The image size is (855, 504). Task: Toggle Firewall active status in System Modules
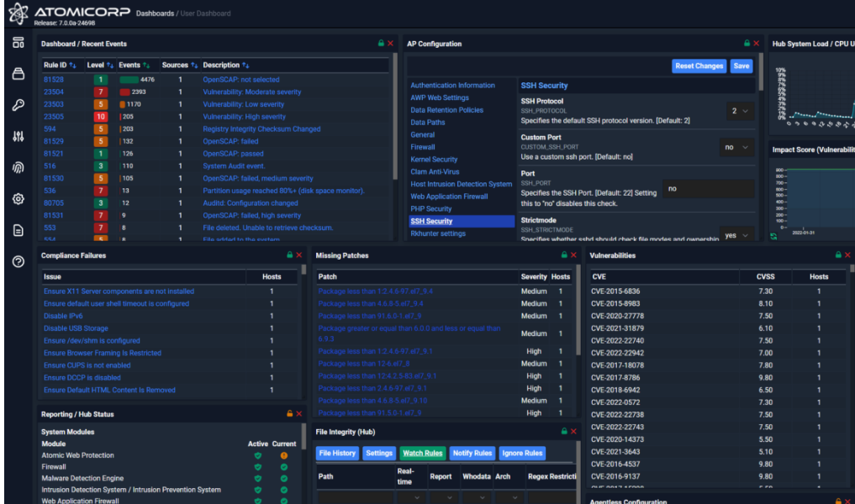click(x=256, y=466)
